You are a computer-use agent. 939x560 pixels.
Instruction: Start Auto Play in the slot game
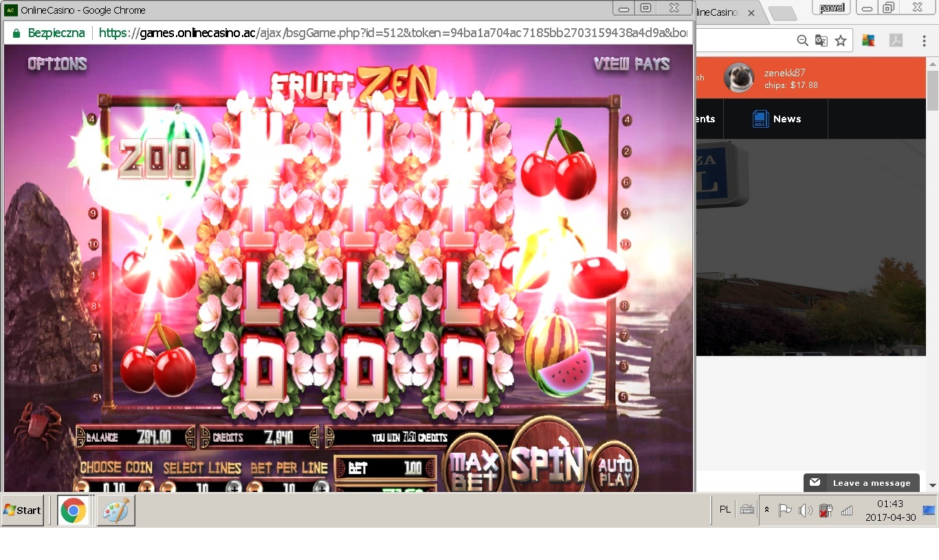tap(614, 469)
